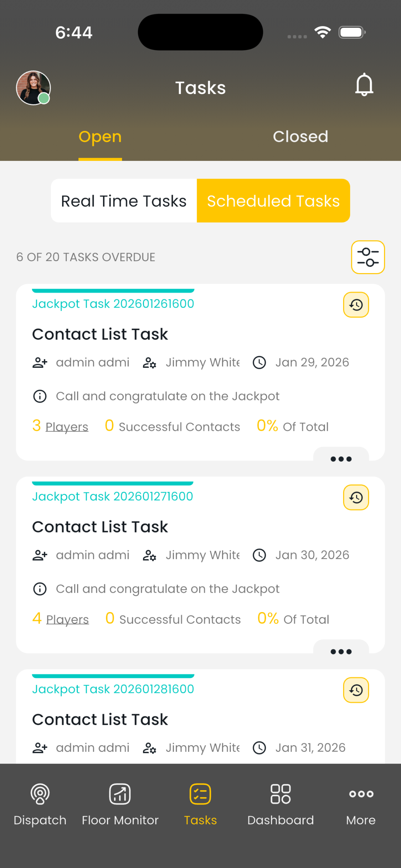
Task: Open the user profile avatar
Action: (33, 87)
